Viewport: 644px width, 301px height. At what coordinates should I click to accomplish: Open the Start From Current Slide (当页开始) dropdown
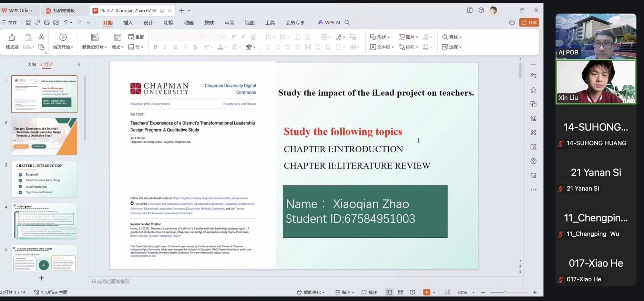63,47
